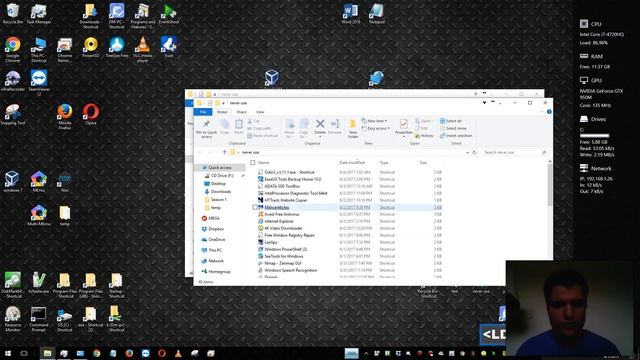Click the File Explorer taskbar icon
Image resolution: width=640 pixels, height=360 pixels.
[47, 353]
